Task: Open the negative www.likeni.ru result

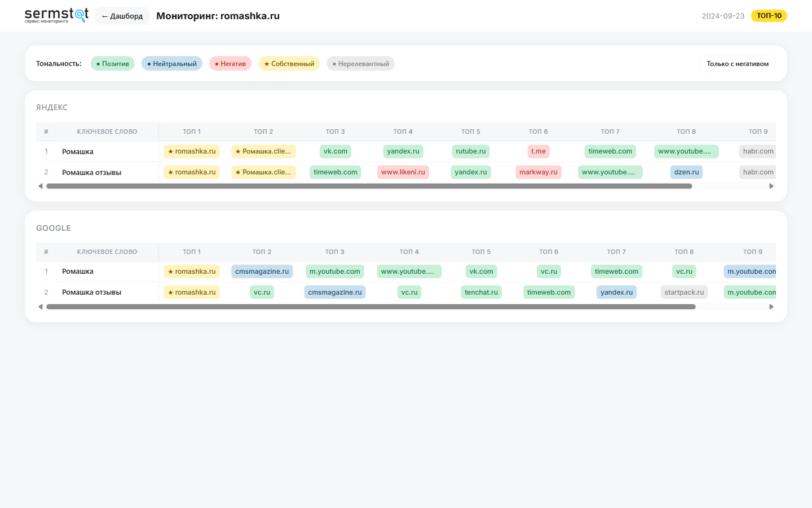Action: pos(403,172)
